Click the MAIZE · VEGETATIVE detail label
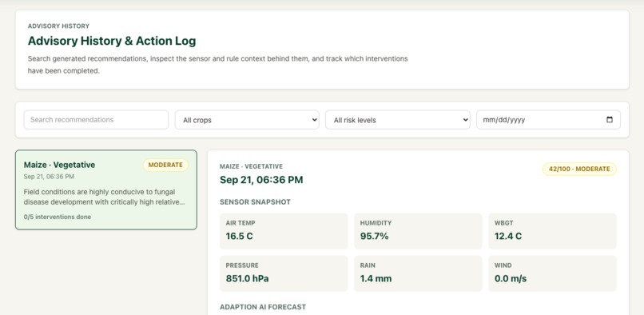644x315 pixels. (x=252, y=166)
